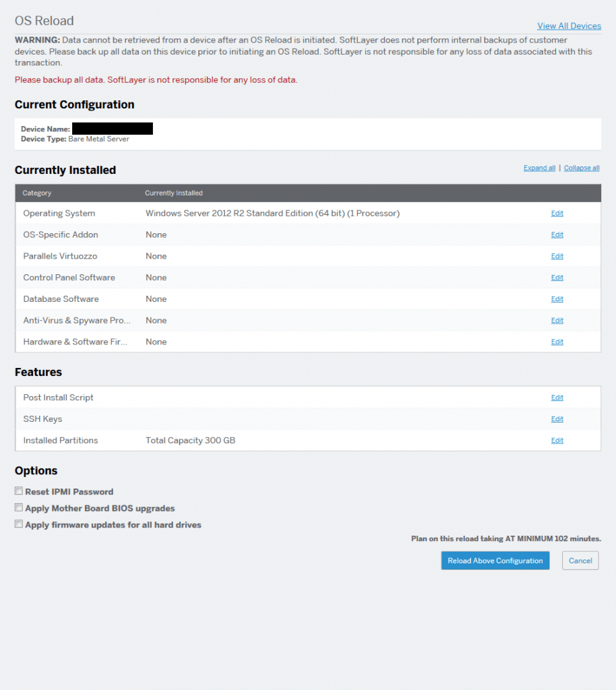
Task: Edit Database Software selection
Action: (557, 299)
